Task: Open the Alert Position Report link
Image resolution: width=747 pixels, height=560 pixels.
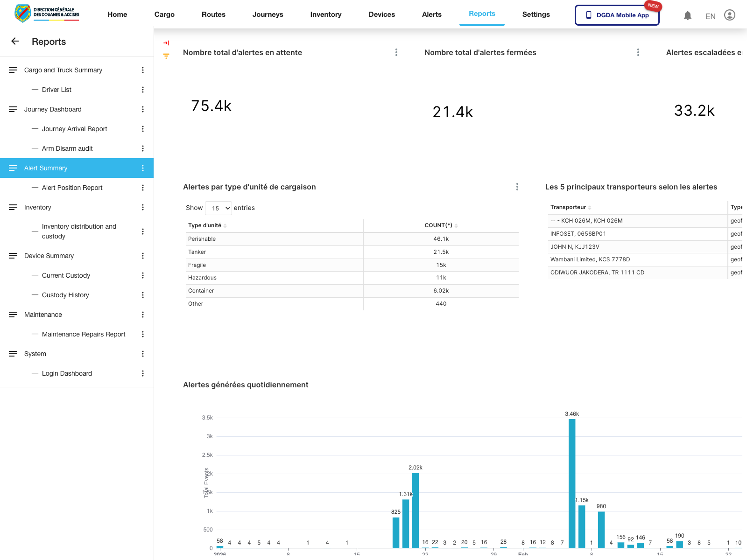Action: point(72,188)
